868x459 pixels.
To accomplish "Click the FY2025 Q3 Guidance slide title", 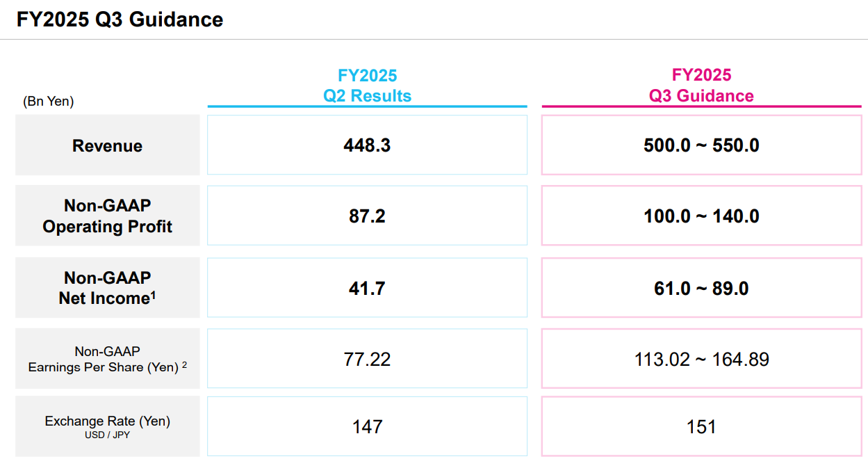I will (120, 19).
